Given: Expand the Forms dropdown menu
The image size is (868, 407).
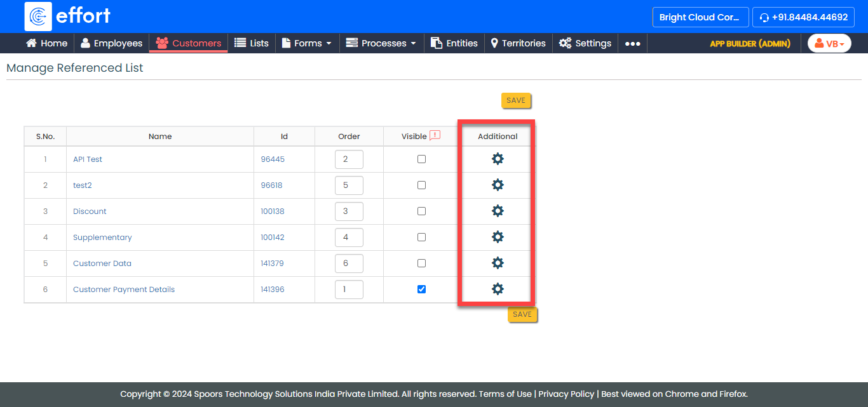Looking at the screenshot, I should (307, 43).
